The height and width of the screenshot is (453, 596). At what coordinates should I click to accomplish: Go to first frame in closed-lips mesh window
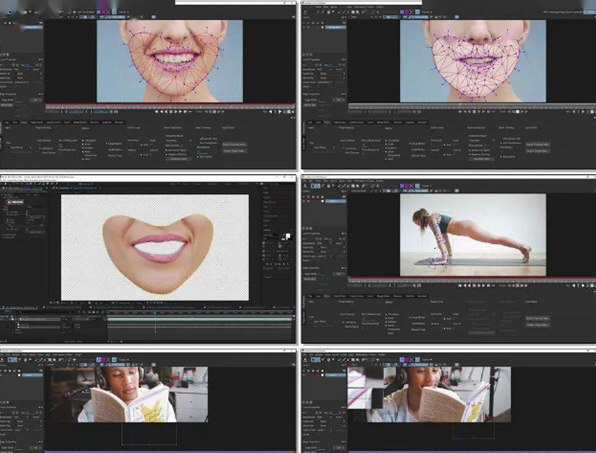[460, 112]
